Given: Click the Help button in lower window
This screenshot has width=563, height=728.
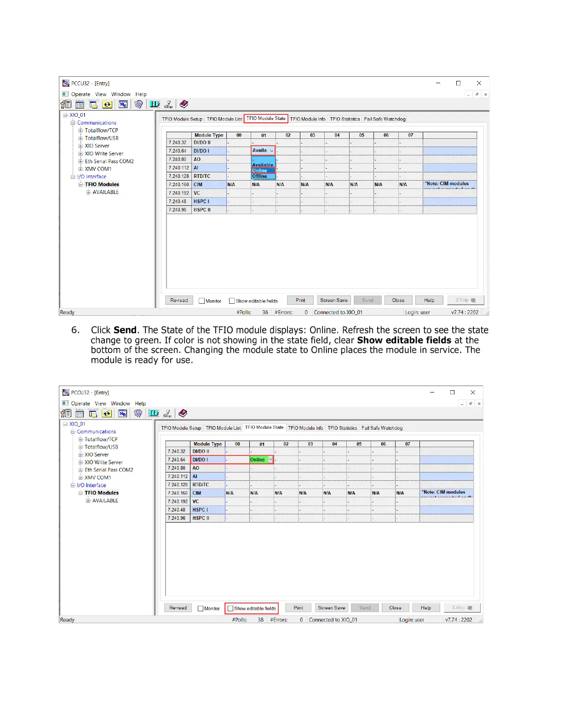Looking at the screenshot, I should [426, 608].
